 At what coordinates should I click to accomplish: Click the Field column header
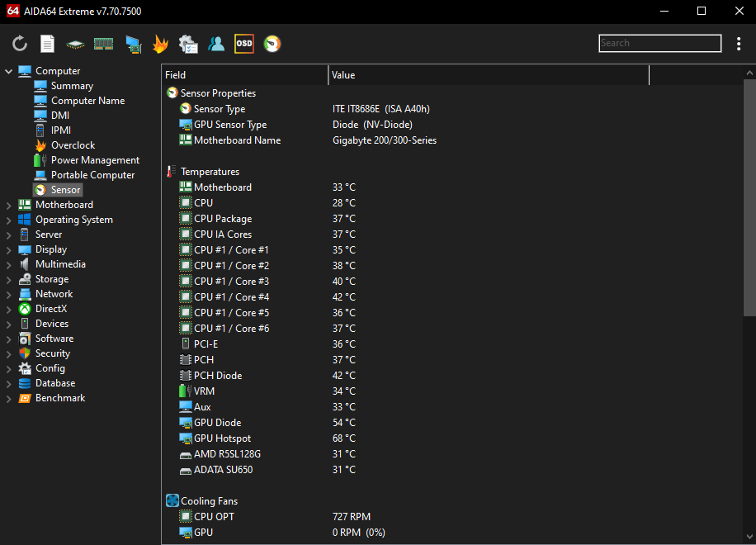(244, 75)
